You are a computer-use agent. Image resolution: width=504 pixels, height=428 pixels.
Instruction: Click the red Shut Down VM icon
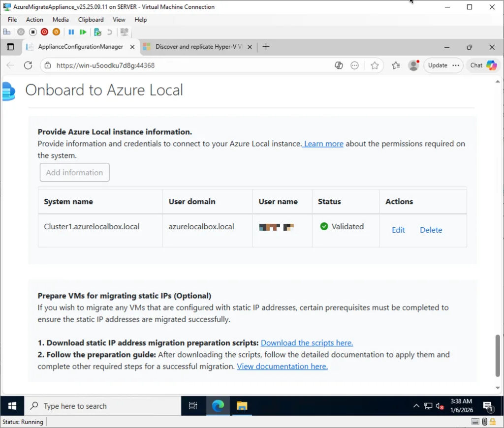click(x=44, y=32)
